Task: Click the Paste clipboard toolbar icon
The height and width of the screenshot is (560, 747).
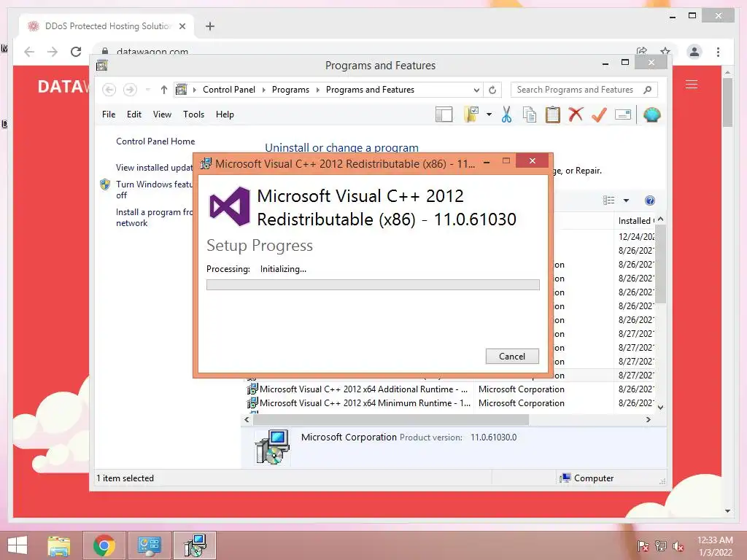Action: click(553, 114)
